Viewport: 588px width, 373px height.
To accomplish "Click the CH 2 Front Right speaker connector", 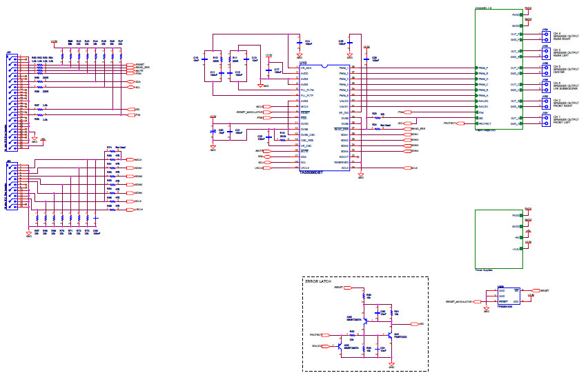I will [x=546, y=104].
